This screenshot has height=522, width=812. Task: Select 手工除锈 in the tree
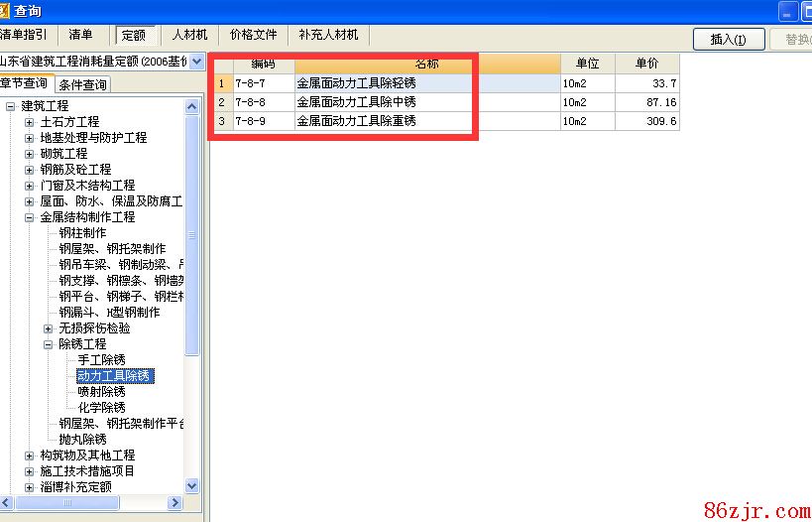[101, 360]
